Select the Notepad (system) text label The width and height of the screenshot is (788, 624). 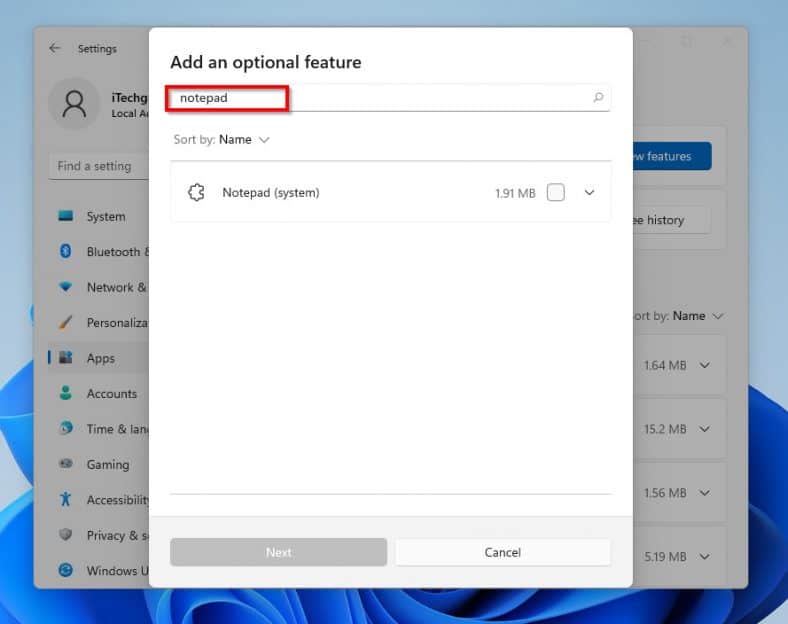(x=271, y=192)
